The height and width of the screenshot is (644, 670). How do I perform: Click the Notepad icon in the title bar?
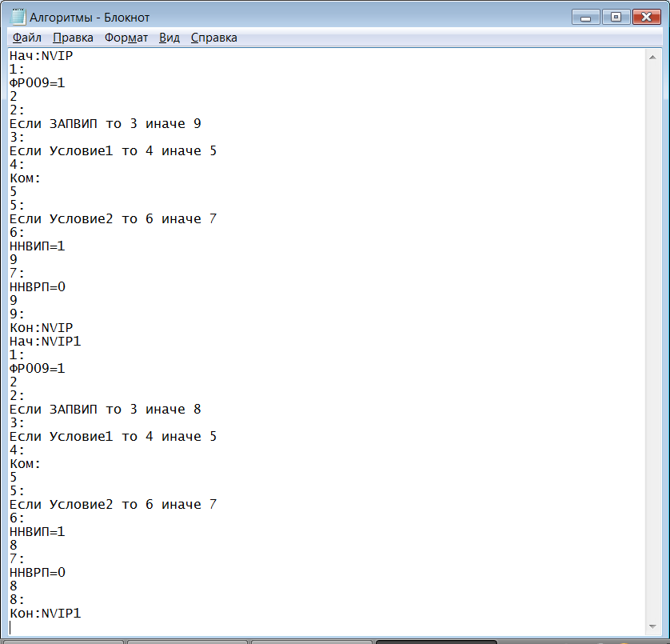pyautogui.click(x=18, y=17)
